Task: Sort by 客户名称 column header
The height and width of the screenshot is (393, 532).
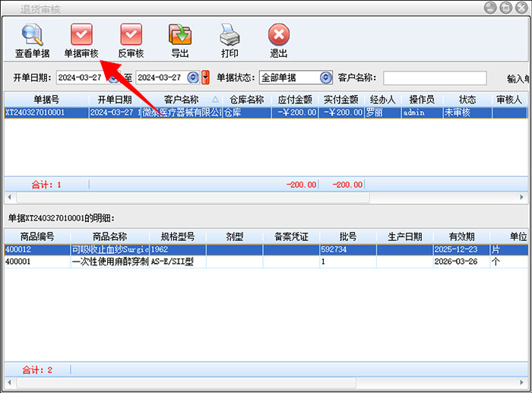Action: (181, 100)
